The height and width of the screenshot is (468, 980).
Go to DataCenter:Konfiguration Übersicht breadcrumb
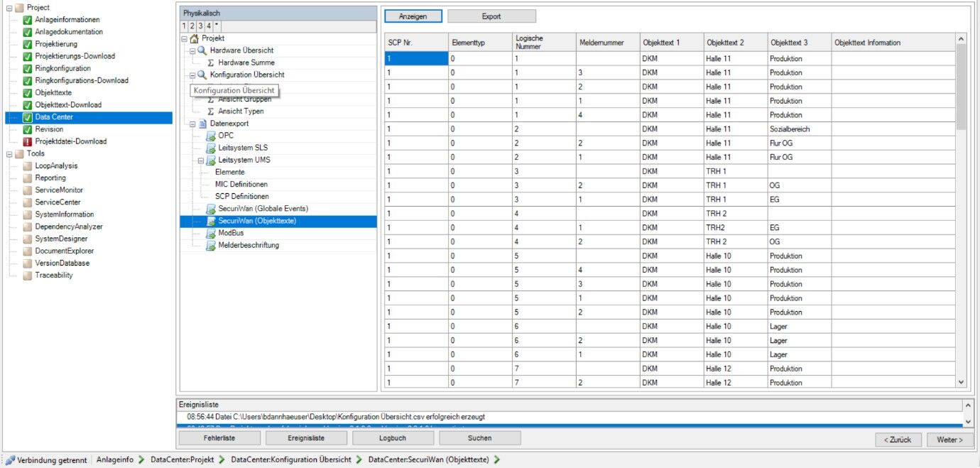click(x=291, y=460)
